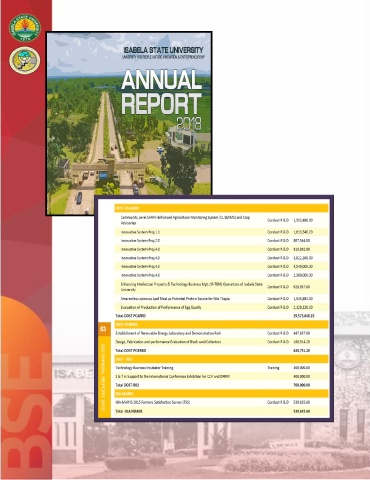The image size is (370, 480).
Task: Click the Isabela State University heading text
Action: 163,50
